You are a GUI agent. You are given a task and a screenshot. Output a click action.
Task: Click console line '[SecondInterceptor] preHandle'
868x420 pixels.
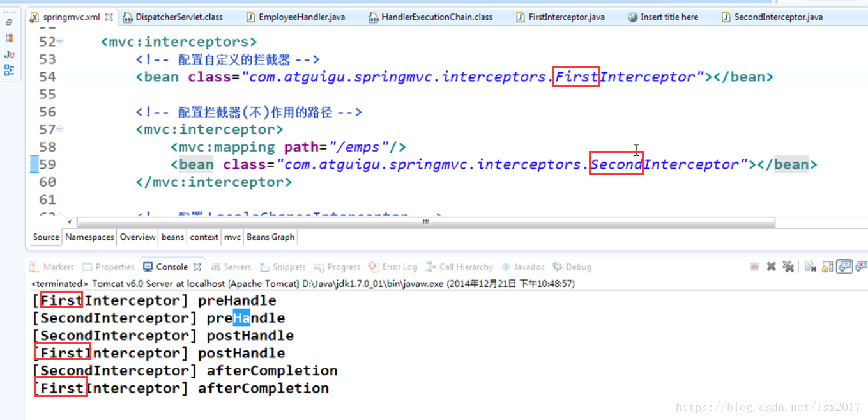(159, 318)
